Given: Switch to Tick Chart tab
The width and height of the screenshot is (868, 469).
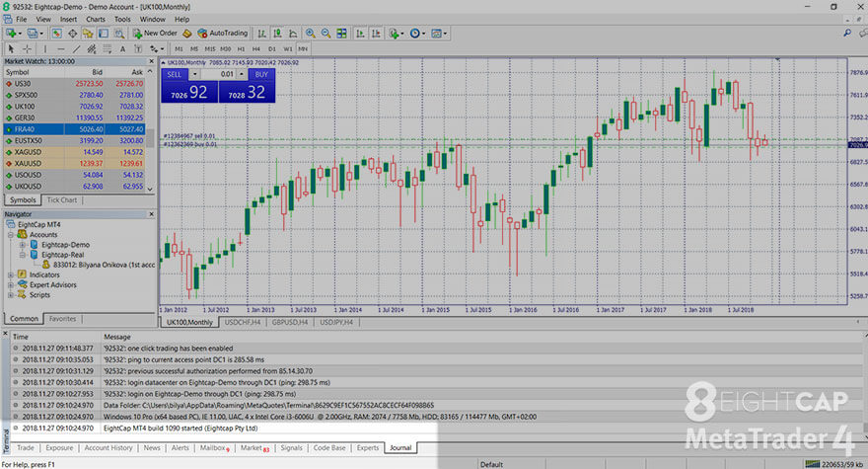Looking at the screenshot, I should click(x=62, y=200).
